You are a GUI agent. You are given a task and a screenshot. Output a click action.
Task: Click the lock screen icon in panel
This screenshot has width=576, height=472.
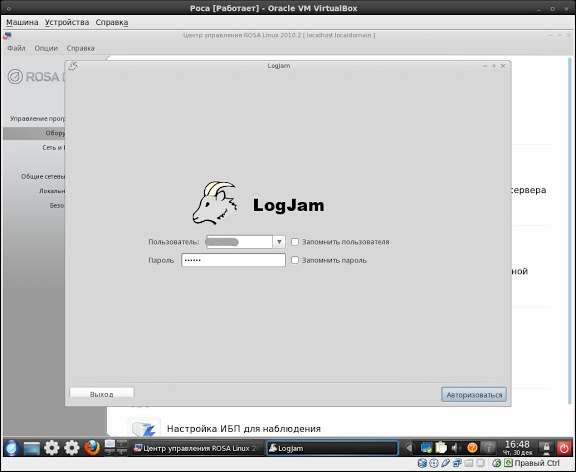(x=546, y=448)
